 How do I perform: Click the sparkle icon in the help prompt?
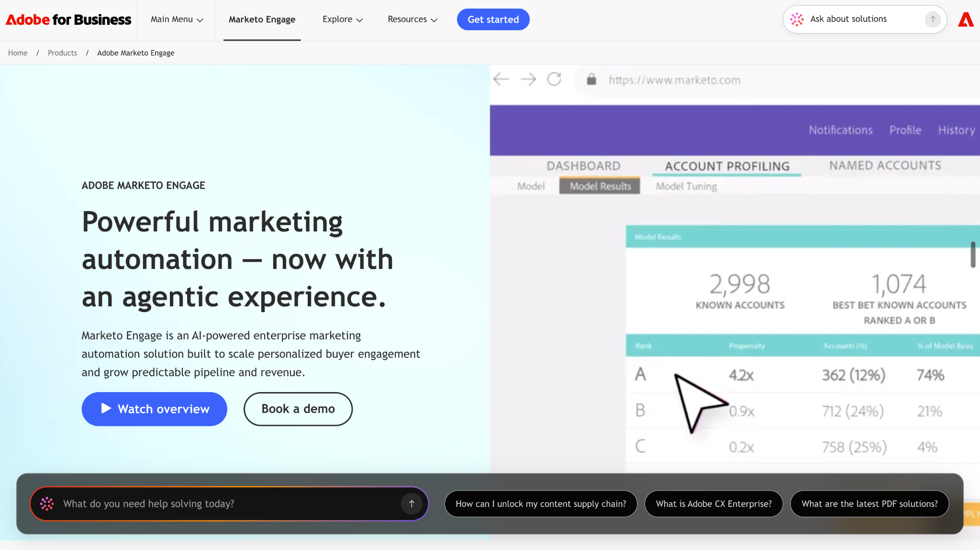coord(47,504)
